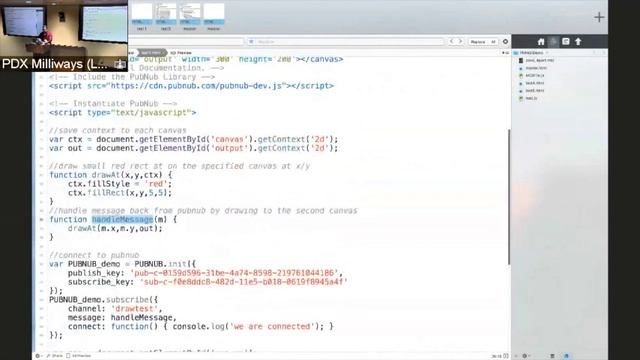Click the 'we are connected' string
This screenshot has width=640, height=360.
tap(272, 327)
